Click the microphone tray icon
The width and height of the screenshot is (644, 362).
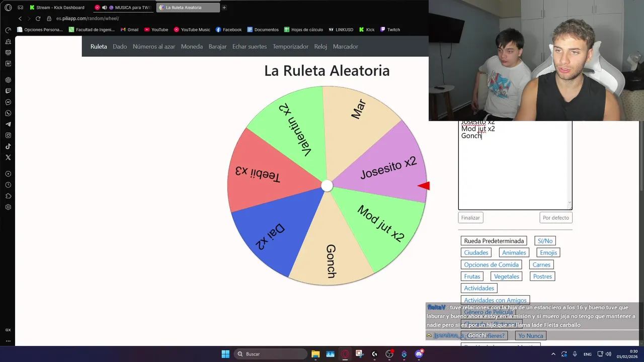point(575,354)
